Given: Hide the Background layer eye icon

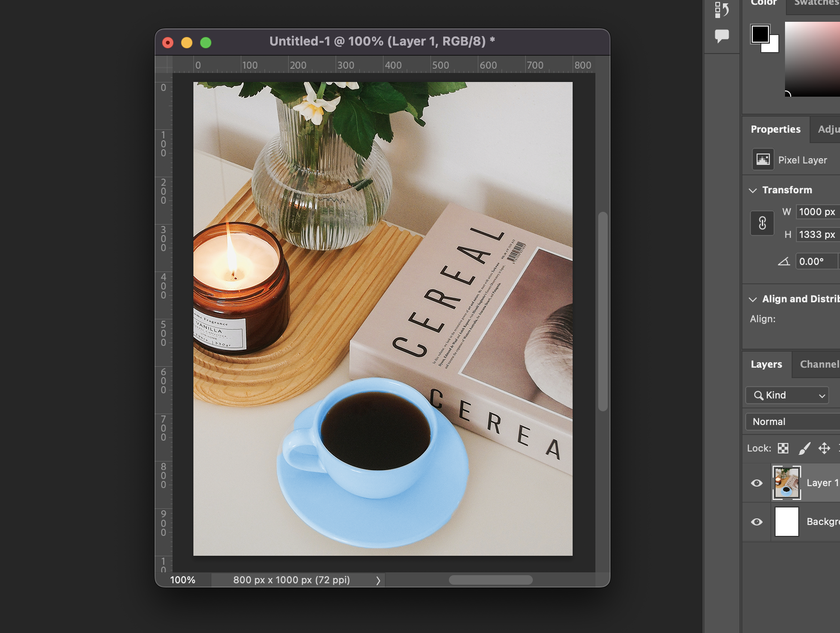Looking at the screenshot, I should pyautogui.click(x=757, y=522).
